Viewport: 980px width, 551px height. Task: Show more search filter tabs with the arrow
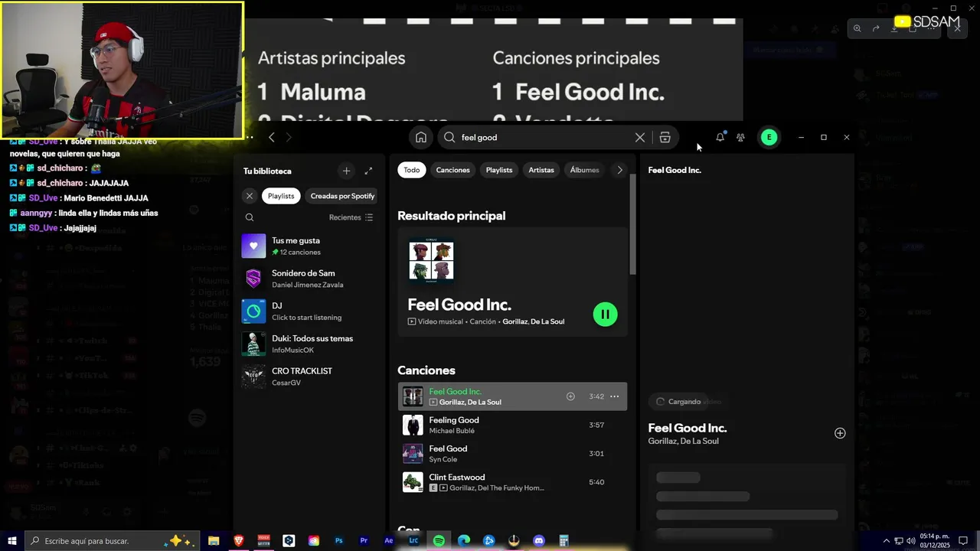620,170
